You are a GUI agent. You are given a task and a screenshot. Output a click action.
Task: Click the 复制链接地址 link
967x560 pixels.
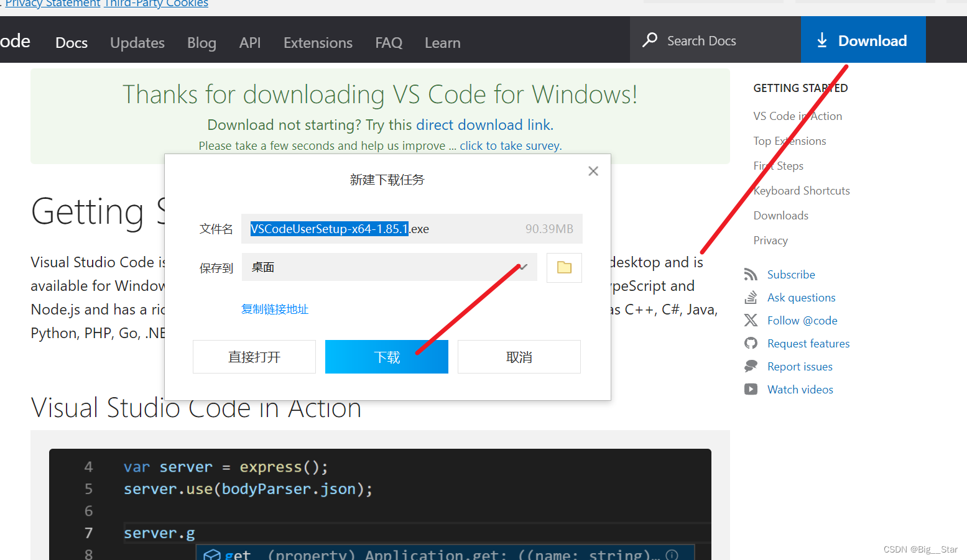(x=275, y=309)
